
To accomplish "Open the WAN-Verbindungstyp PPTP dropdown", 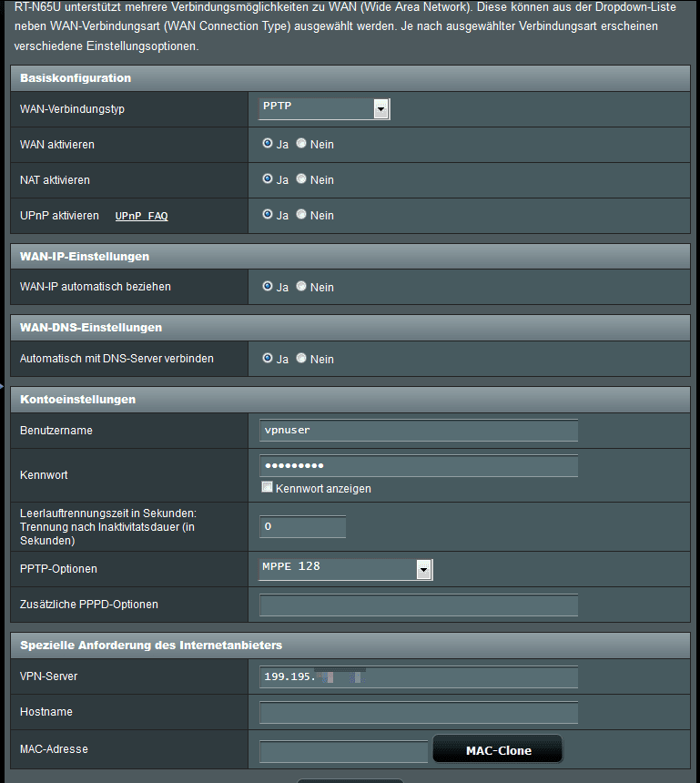I will coord(323,109).
